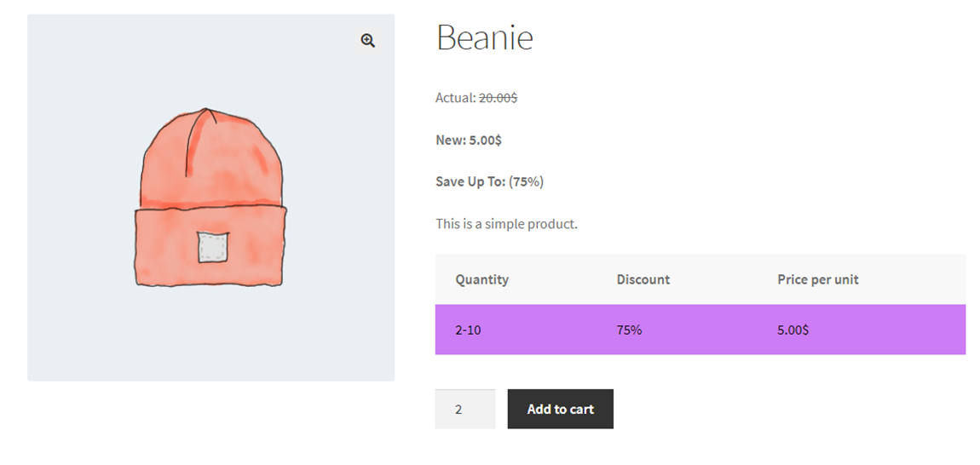Click the 75% discount cell in purple row
The image size is (980, 465).
tap(629, 330)
